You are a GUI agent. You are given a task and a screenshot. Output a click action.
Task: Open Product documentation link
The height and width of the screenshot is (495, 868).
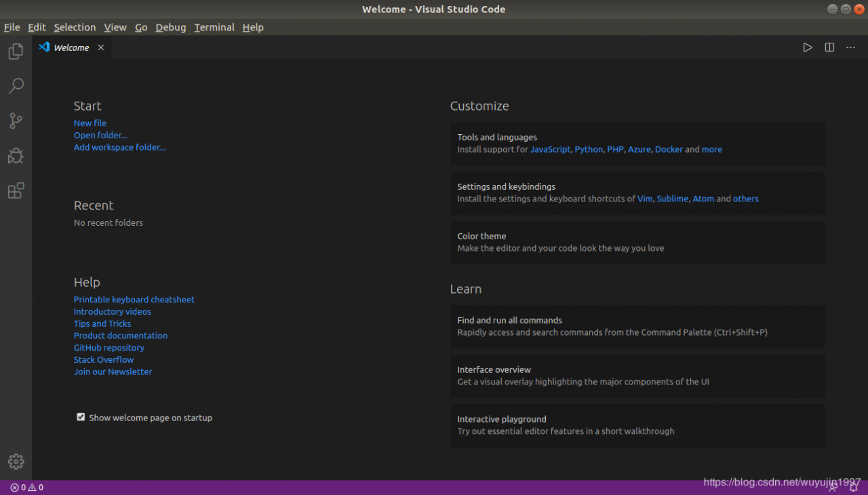[121, 336]
